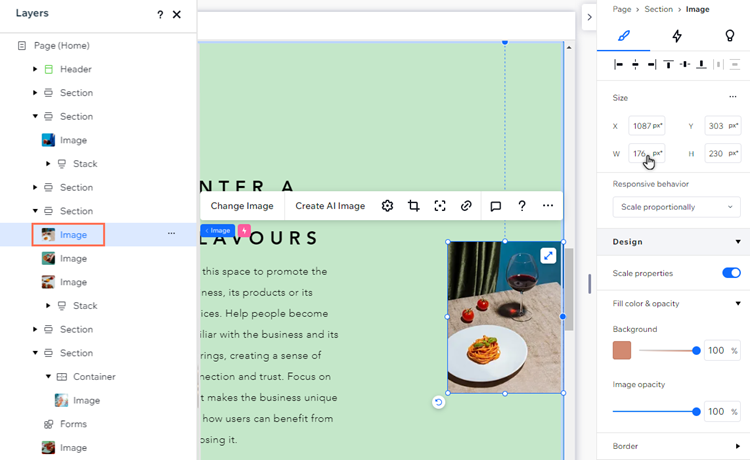Expand the Header layer
750x460 pixels.
(x=35, y=69)
